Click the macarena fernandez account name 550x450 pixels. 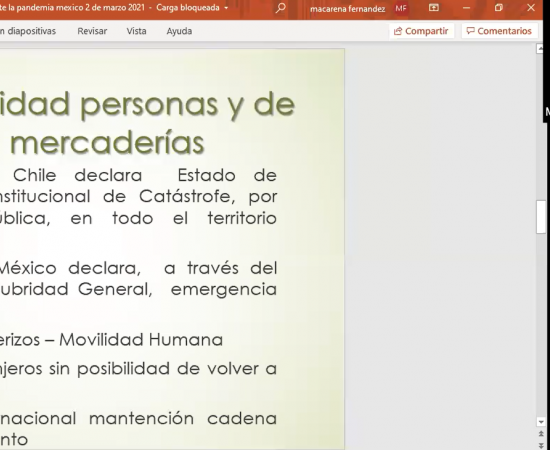(x=347, y=9)
